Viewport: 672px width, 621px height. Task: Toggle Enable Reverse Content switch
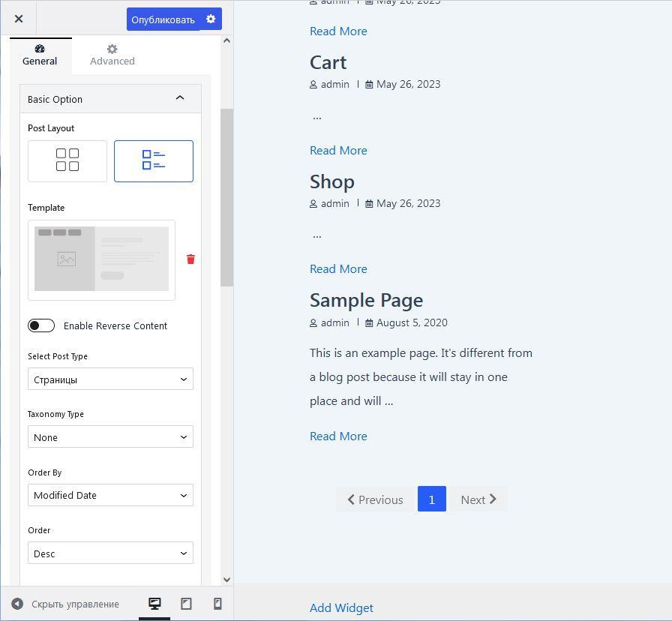[x=41, y=325]
